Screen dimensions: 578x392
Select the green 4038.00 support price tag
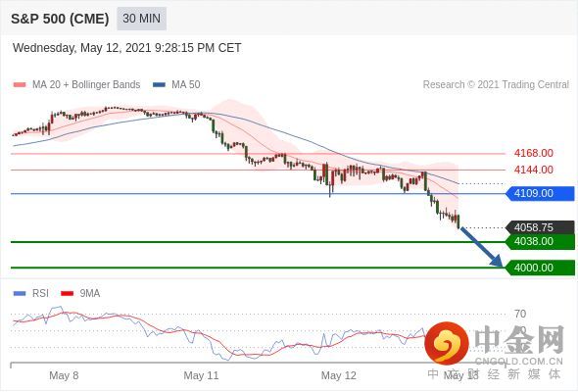[540, 241]
